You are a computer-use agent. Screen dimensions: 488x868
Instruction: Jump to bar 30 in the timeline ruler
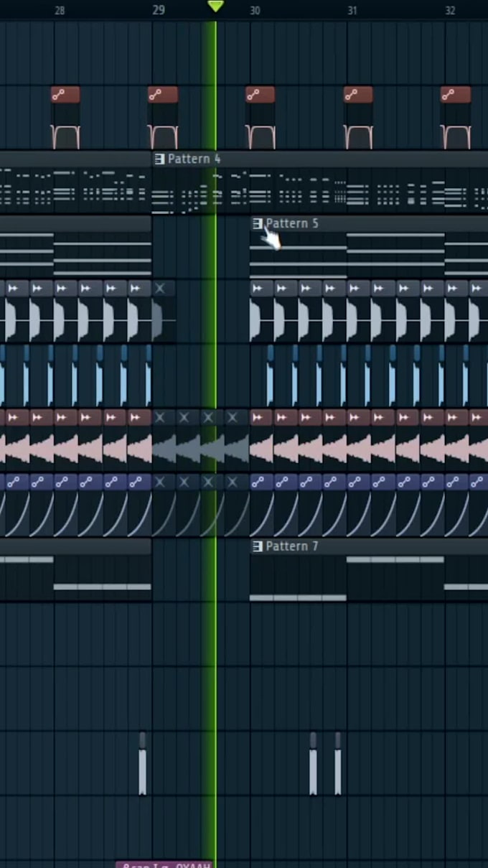[255, 10]
